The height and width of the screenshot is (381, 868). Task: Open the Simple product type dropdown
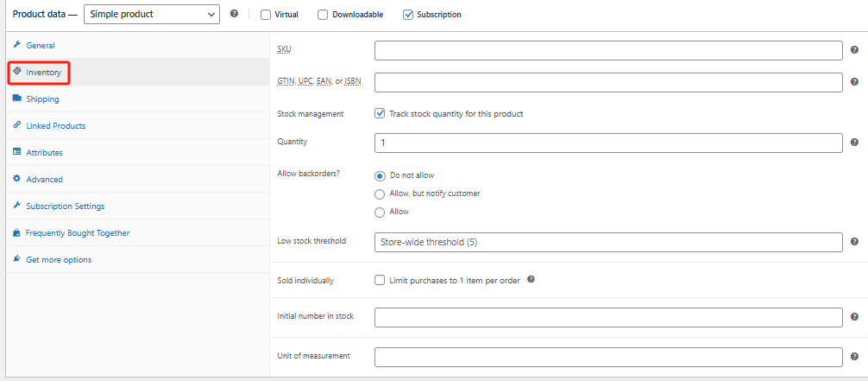pos(151,14)
